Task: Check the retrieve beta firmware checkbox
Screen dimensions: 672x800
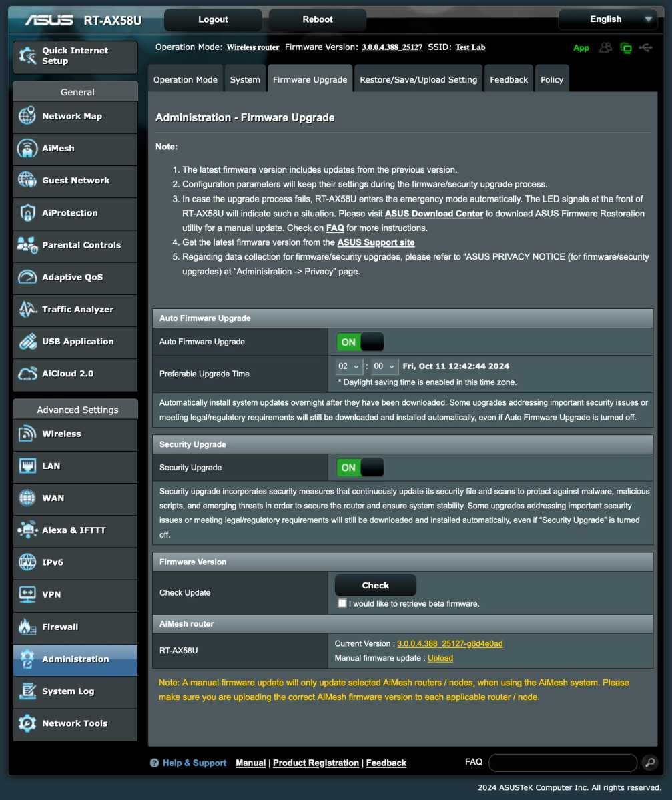Action: tap(342, 603)
